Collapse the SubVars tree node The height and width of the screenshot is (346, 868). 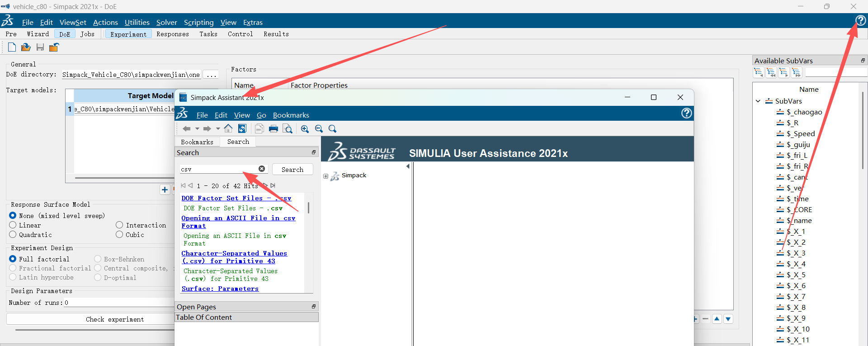758,101
